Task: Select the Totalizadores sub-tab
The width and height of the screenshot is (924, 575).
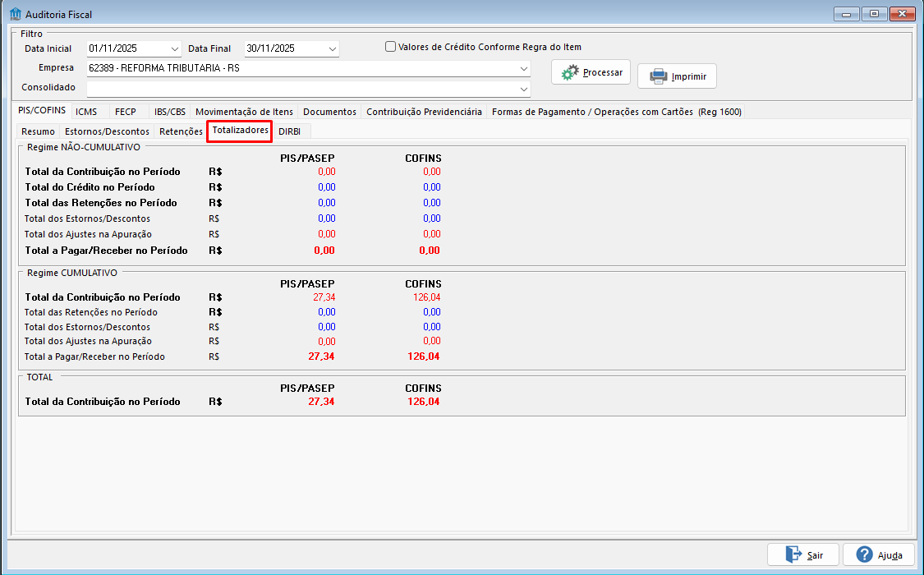Action: point(240,131)
